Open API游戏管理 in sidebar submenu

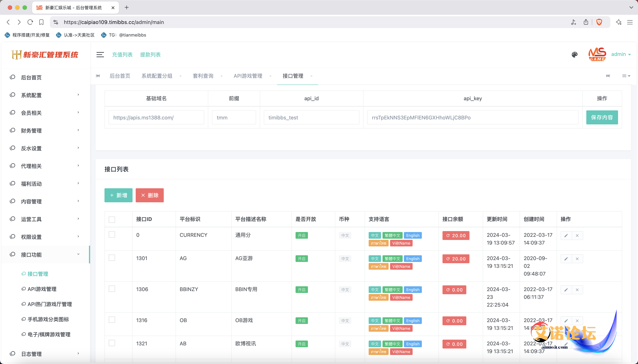click(x=42, y=289)
